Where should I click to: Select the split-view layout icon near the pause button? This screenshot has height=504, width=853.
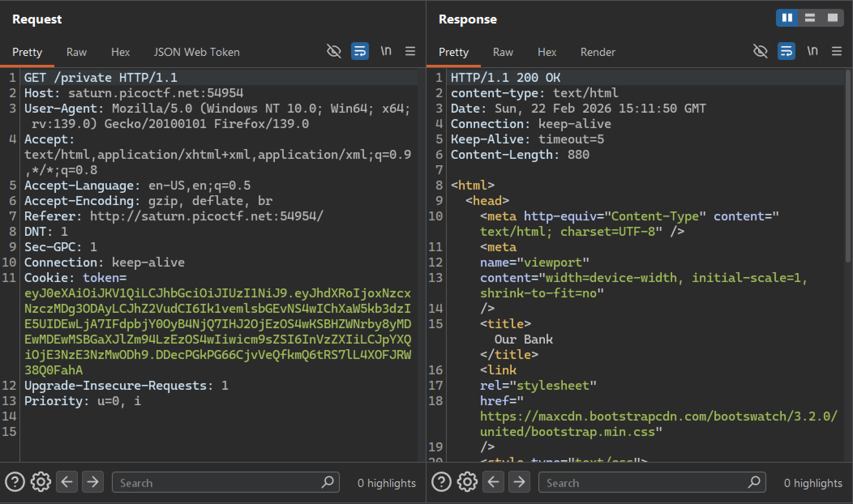(x=810, y=18)
